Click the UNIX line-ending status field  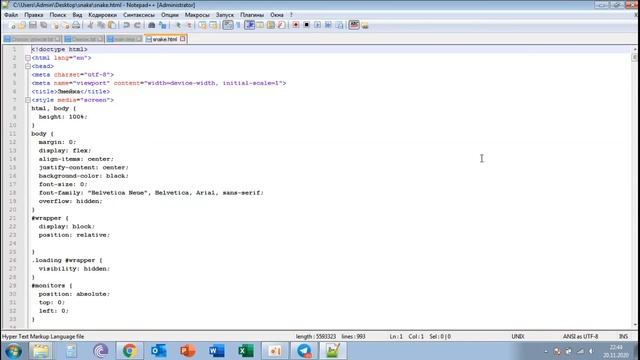coord(518,337)
